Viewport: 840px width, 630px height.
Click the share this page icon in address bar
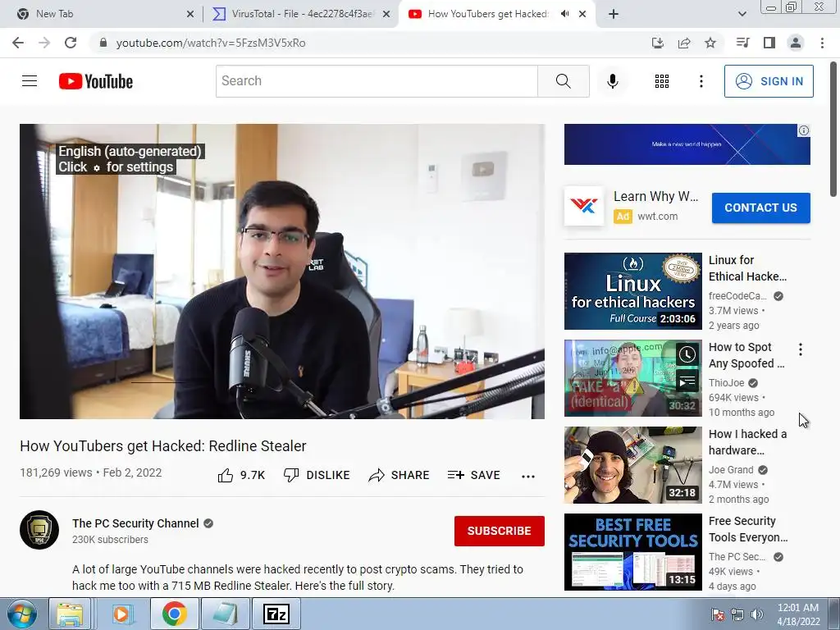click(684, 43)
